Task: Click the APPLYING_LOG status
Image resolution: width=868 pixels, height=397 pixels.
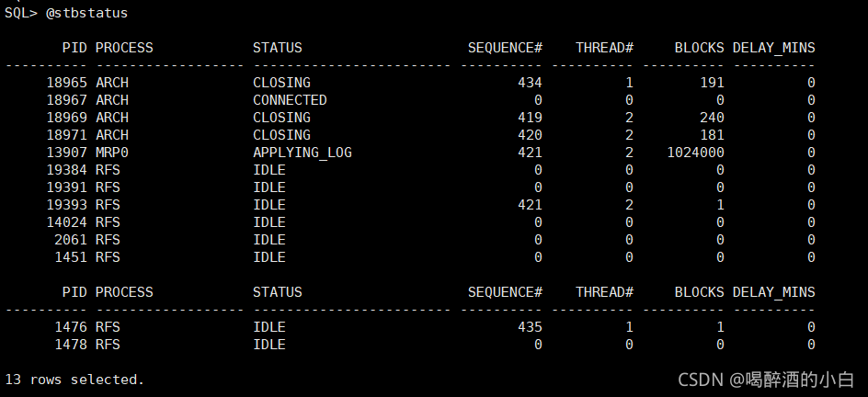Action: click(x=303, y=153)
